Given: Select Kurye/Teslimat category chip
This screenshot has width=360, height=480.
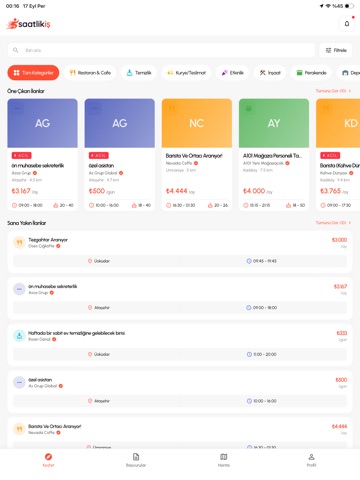Looking at the screenshot, I should pos(186,73).
